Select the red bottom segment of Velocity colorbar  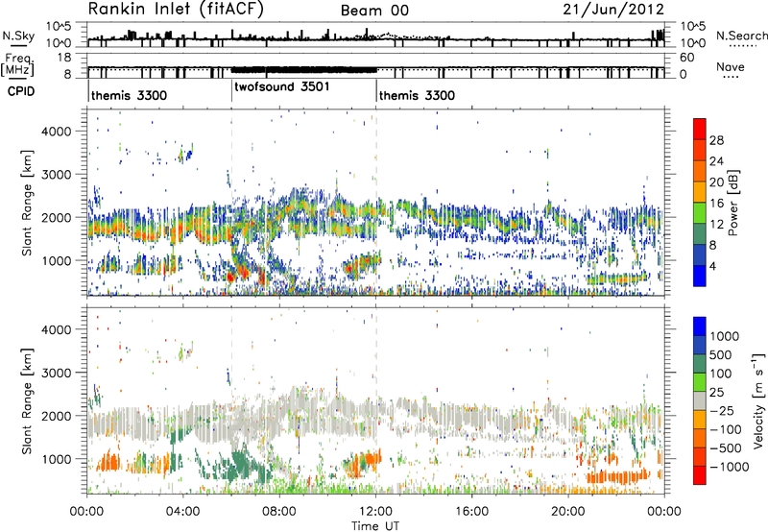700,475
